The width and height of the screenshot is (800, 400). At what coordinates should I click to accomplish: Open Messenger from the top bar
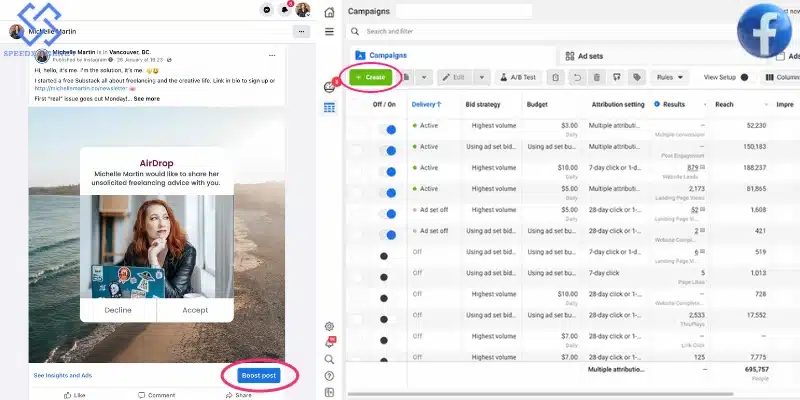[x=266, y=10]
